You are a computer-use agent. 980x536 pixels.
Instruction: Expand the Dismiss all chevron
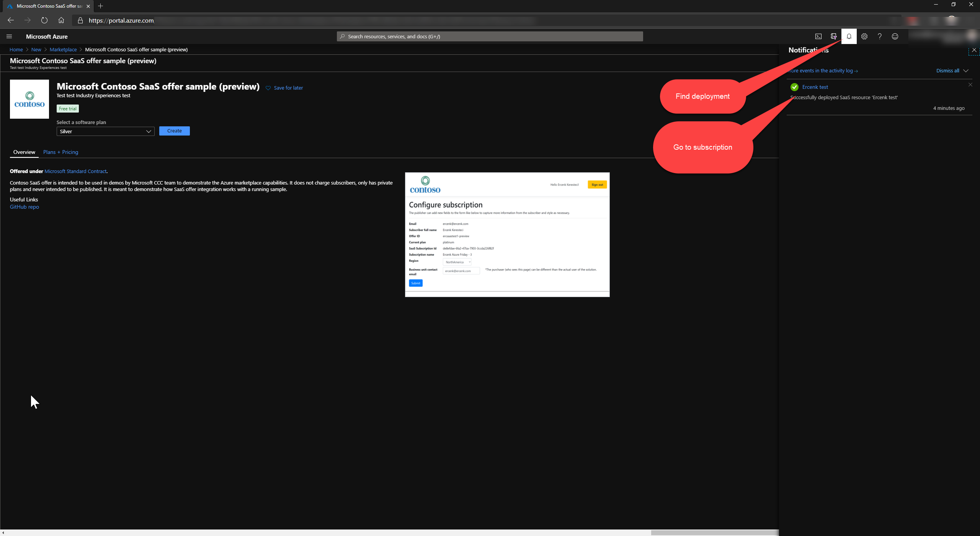966,71
